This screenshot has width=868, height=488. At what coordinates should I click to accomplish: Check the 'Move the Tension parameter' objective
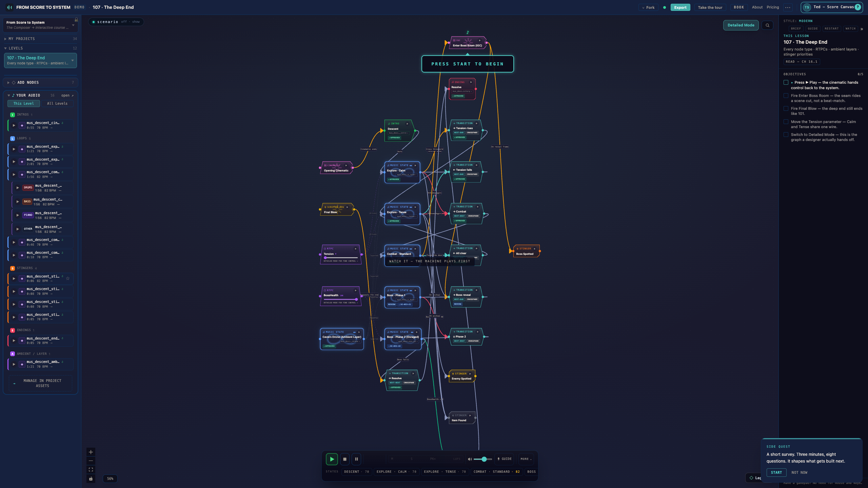click(x=786, y=122)
